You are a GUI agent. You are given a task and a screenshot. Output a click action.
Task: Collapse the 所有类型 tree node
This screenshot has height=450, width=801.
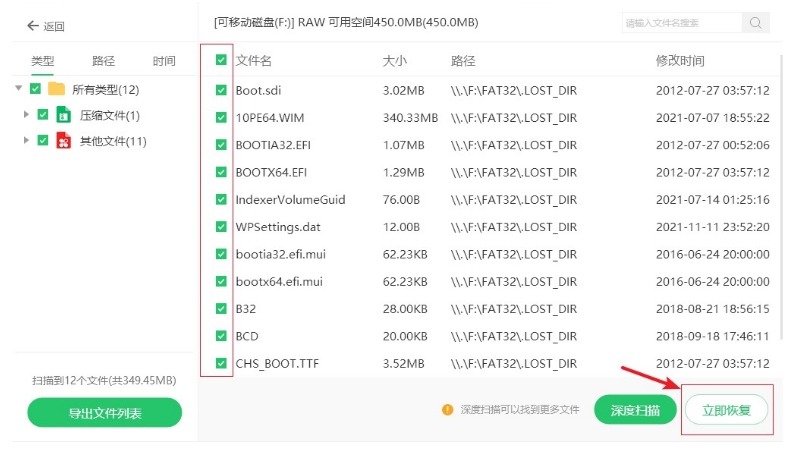(x=20, y=89)
